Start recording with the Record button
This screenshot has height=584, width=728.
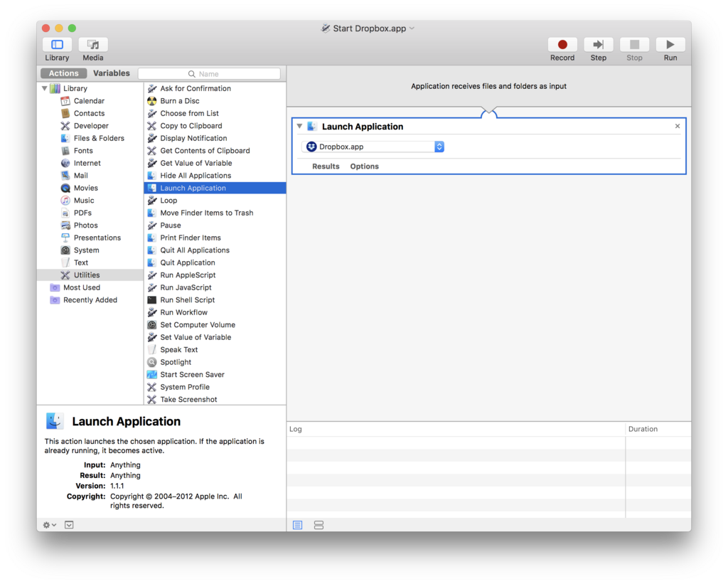point(562,45)
